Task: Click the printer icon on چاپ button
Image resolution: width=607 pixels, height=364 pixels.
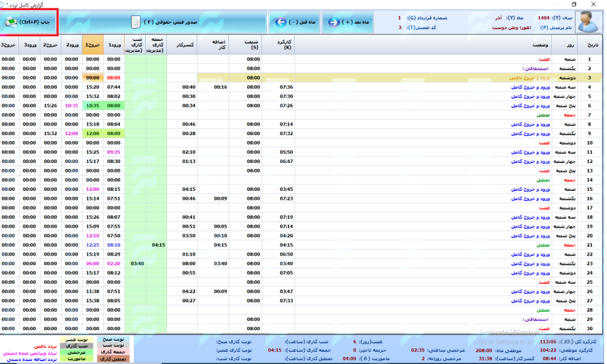Action: click(x=11, y=22)
